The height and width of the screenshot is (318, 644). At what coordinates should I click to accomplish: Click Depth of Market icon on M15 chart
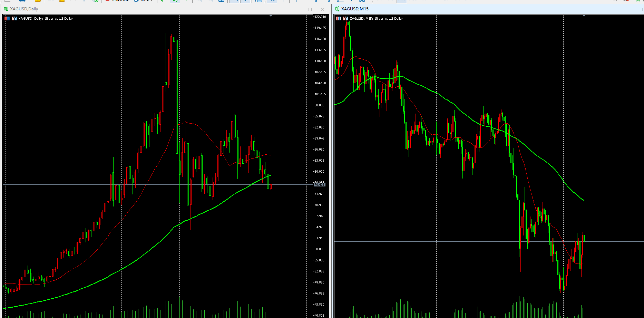click(345, 19)
